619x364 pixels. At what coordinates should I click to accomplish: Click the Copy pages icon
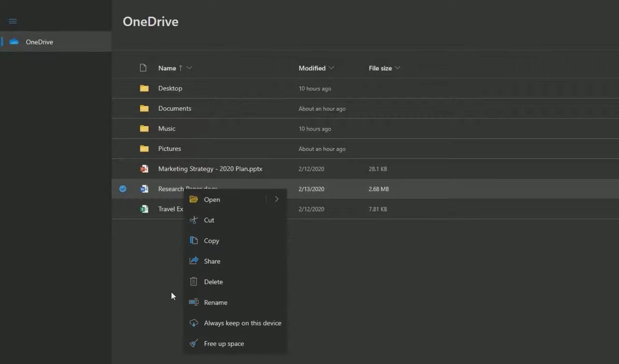point(194,240)
